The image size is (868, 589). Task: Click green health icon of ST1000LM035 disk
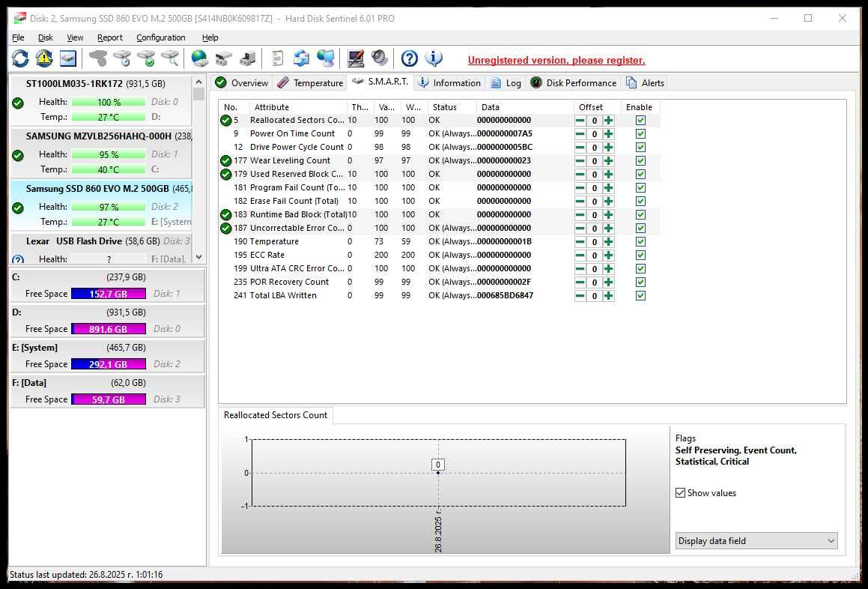18,103
